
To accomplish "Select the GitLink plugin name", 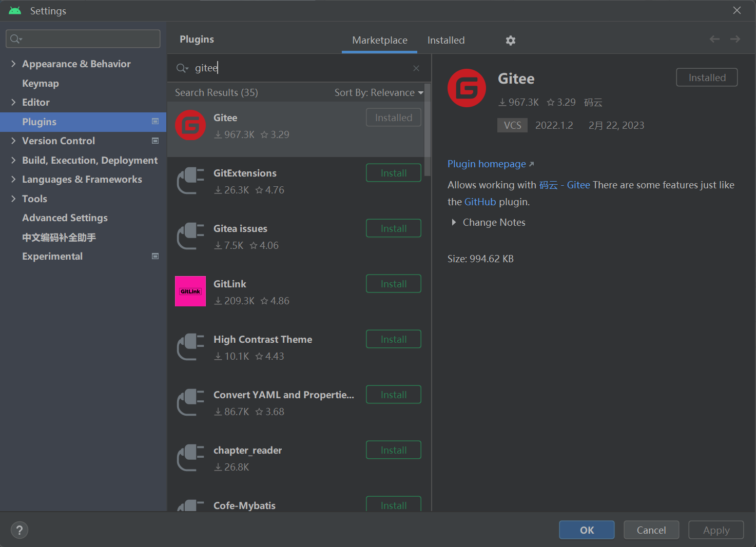I will click(230, 284).
